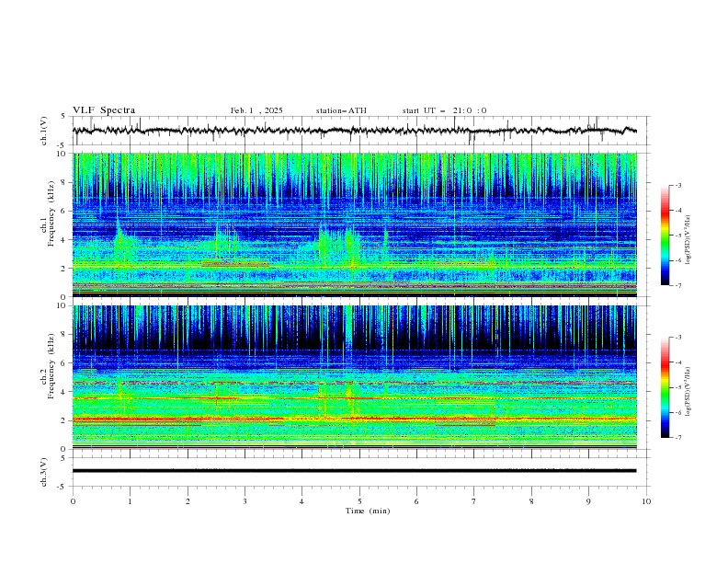This screenshot has width=728, height=563.
Task: Click time axis tick label '0'
Action: point(73,501)
